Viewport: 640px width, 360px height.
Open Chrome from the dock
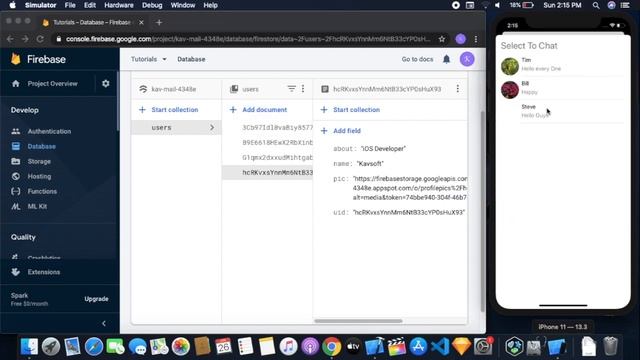pyautogui.click(x=331, y=347)
